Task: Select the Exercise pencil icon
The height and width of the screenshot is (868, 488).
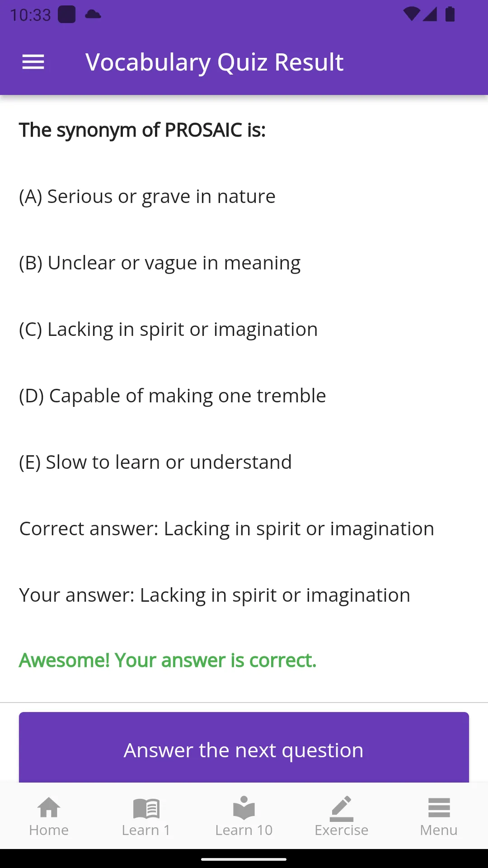Action: 342,808
